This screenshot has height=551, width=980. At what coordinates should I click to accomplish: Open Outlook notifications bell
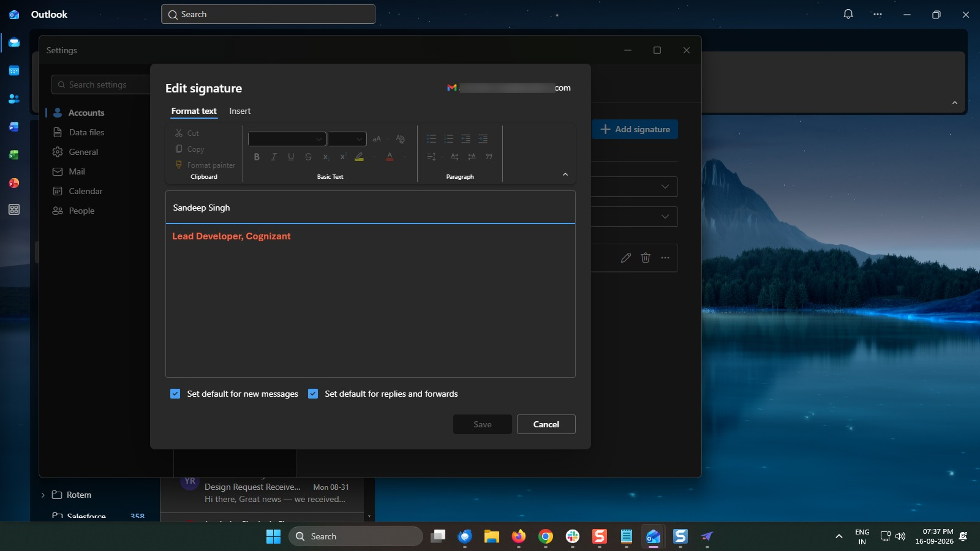click(848, 14)
